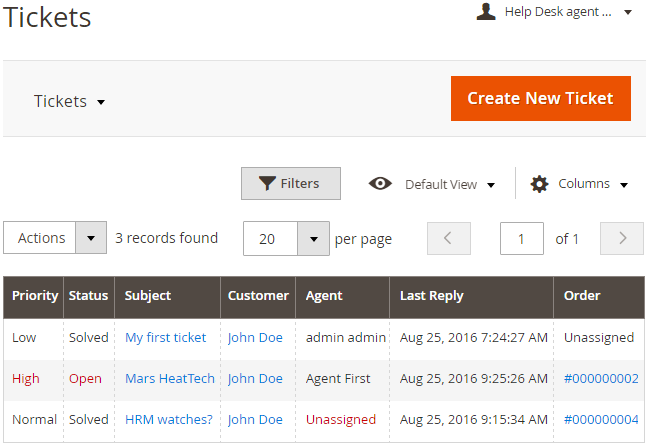Go to the next page arrow
Viewport: 648px width, 448px height.
coord(622,238)
